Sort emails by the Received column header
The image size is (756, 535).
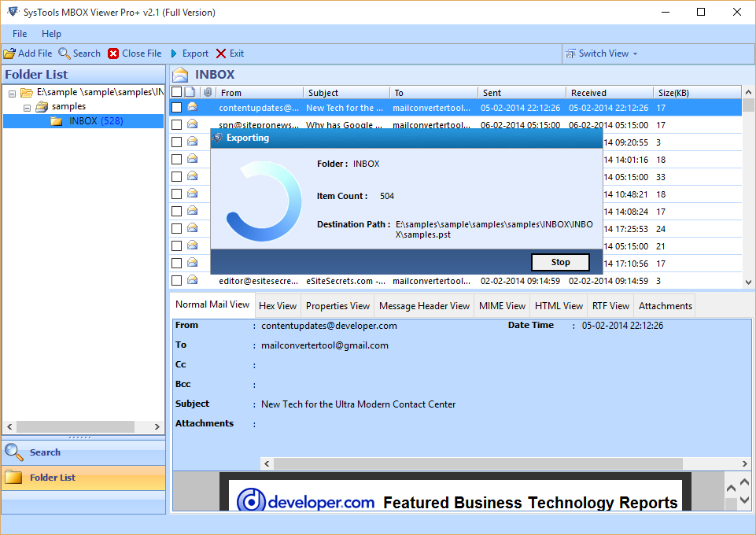click(x=610, y=93)
